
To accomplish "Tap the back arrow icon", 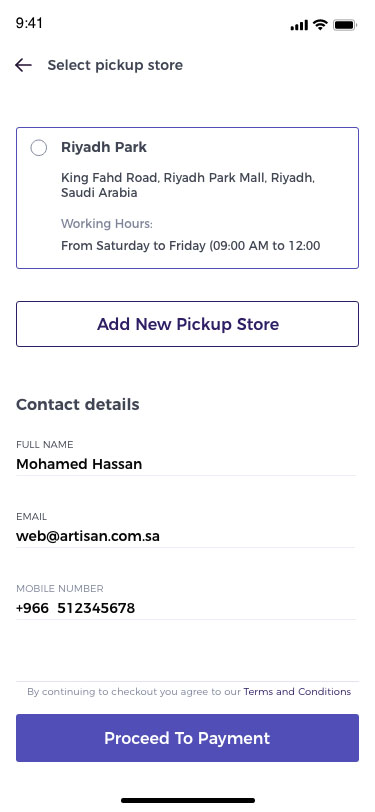I will tap(23, 65).
